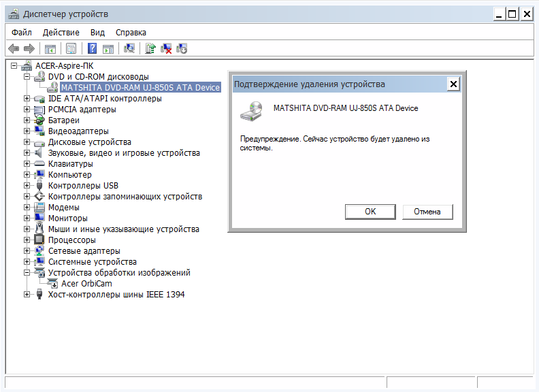Select Дисковые устройства label
Viewport: 539px width, 392px height.
click(x=90, y=142)
